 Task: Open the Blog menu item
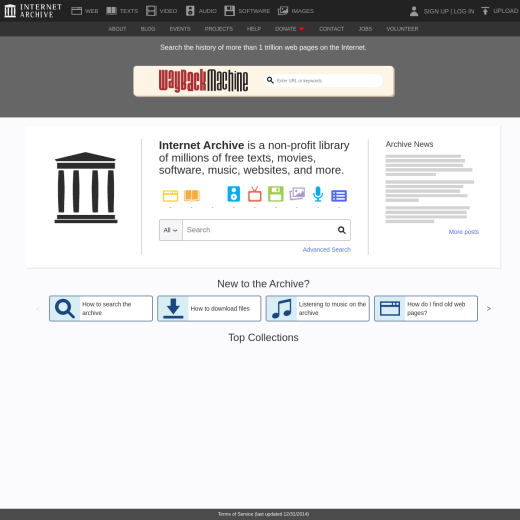[x=148, y=29]
